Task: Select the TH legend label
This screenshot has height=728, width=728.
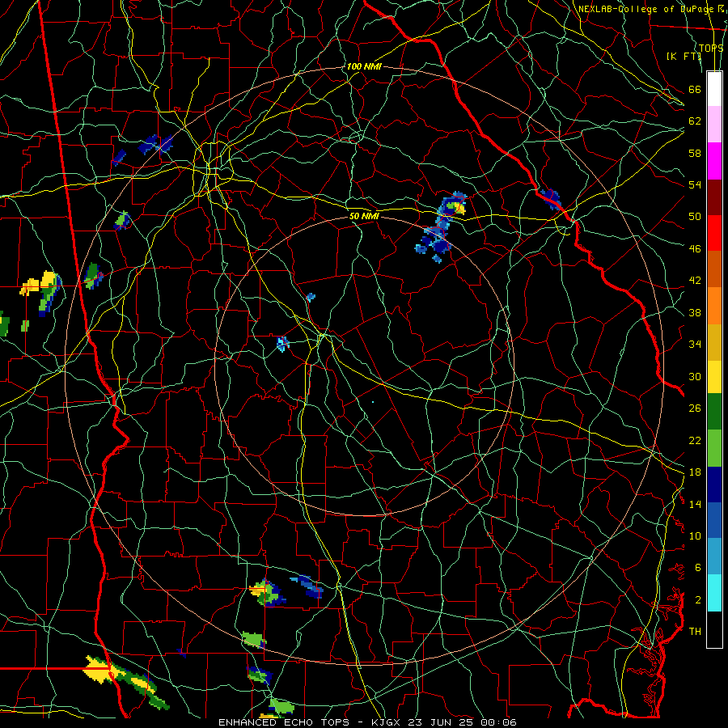Action: (x=695, y=631)
